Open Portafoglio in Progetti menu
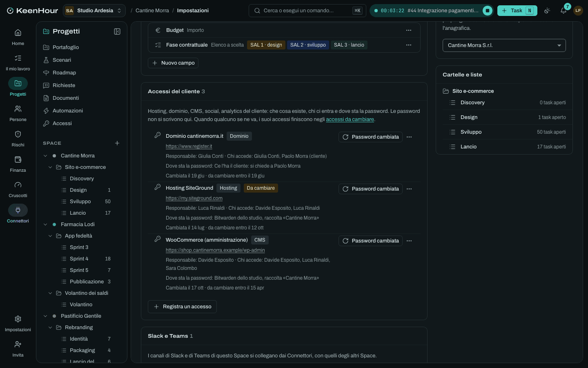Screen dimensions: 588x368 click(x=82, y=47)
